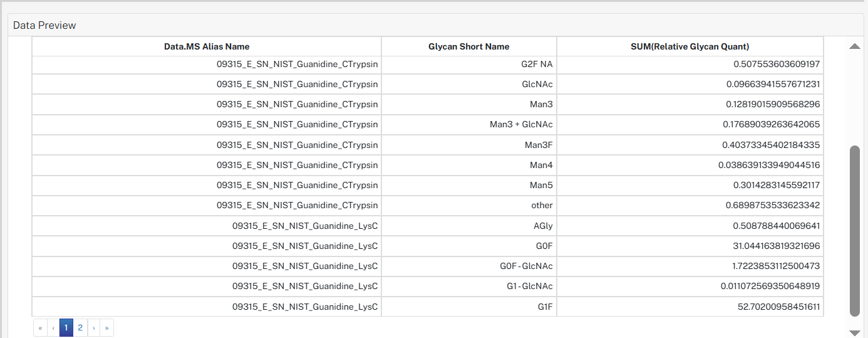Open page 2 of the data preview
Viewport: 868px width, 338px height.
point(80,327)
